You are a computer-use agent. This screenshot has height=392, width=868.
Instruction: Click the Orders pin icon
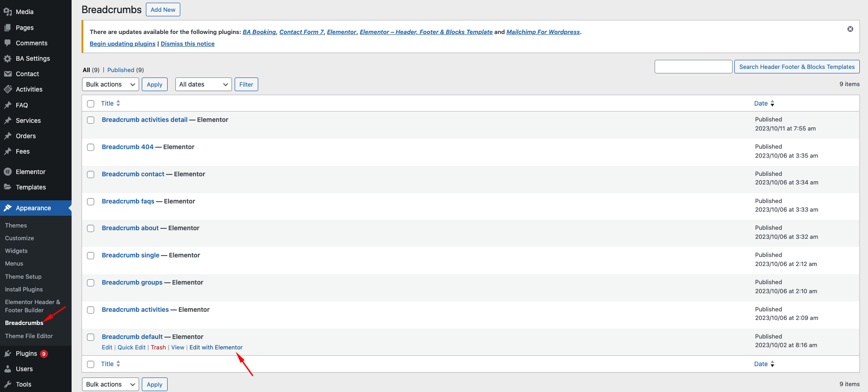[8, 136]
